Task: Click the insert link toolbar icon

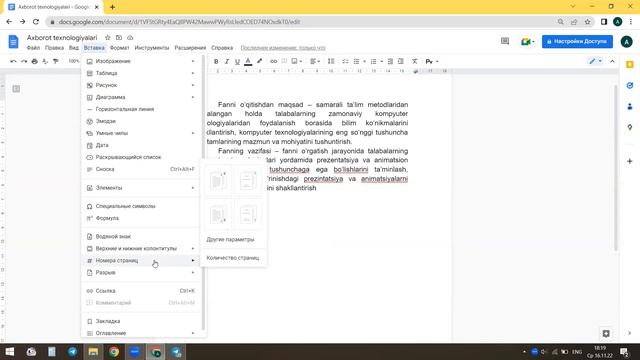Action: point(273,61)
